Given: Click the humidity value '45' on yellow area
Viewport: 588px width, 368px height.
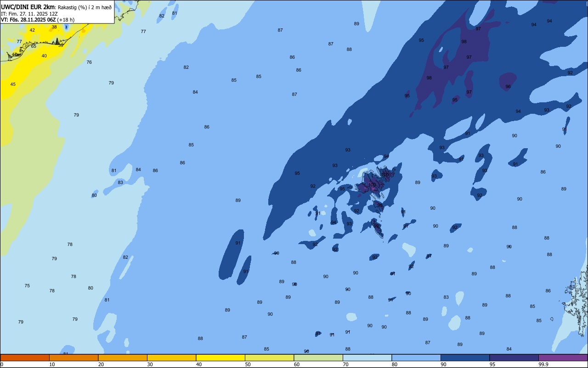Looking at the screenshot, I should coord(13,84).
